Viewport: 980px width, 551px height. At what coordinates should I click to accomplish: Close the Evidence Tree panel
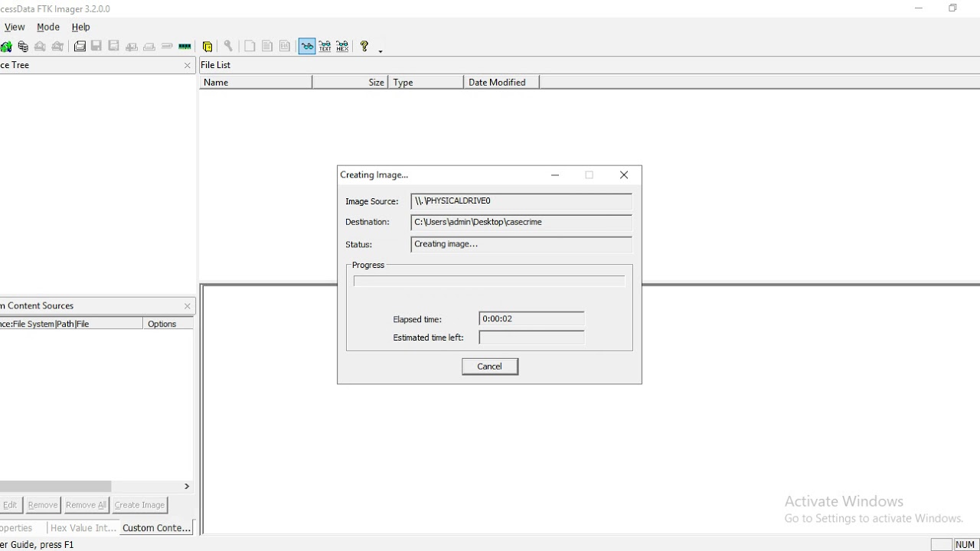188,66
